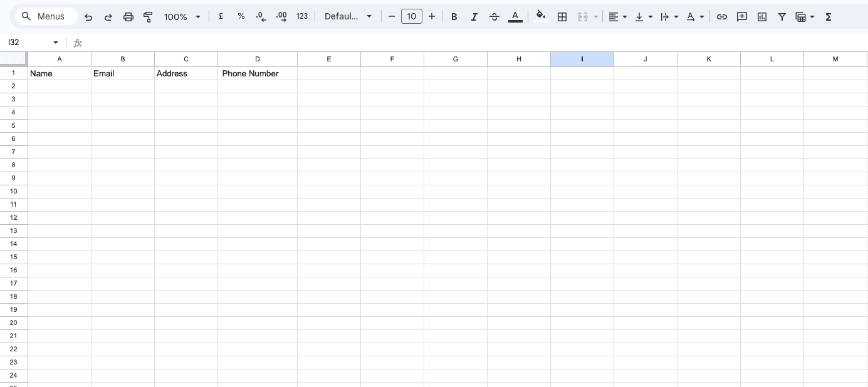Open the Menus search box
Image resolution: width=868 pixels, height=387 pixels.
point(45,16)
